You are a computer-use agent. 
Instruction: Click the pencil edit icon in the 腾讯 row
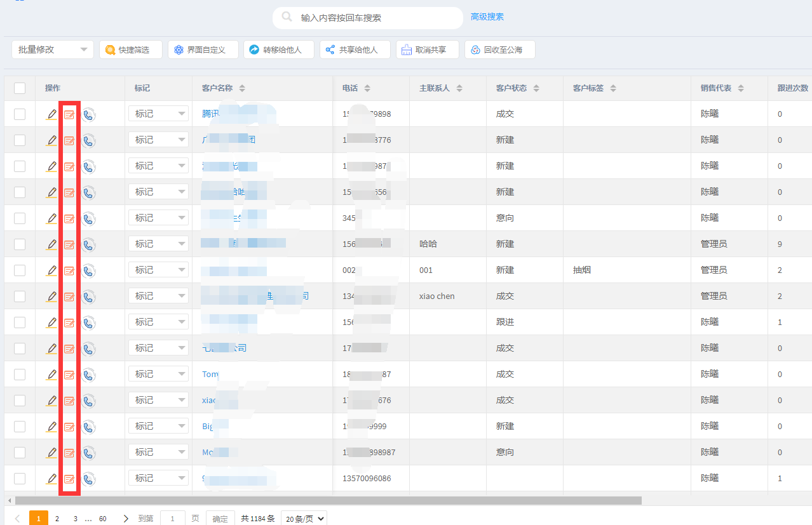(51, 114)
